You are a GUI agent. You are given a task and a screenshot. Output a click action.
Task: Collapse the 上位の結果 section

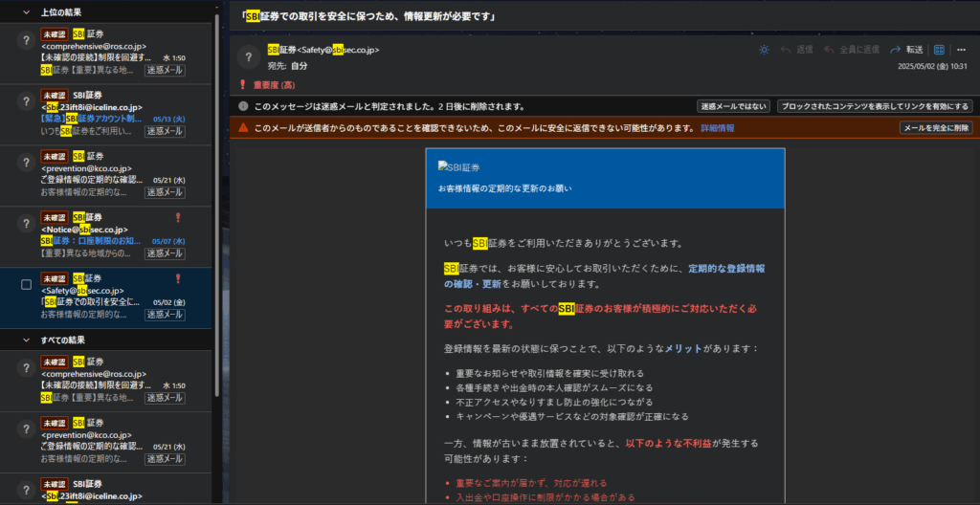(x=26, y=11)
